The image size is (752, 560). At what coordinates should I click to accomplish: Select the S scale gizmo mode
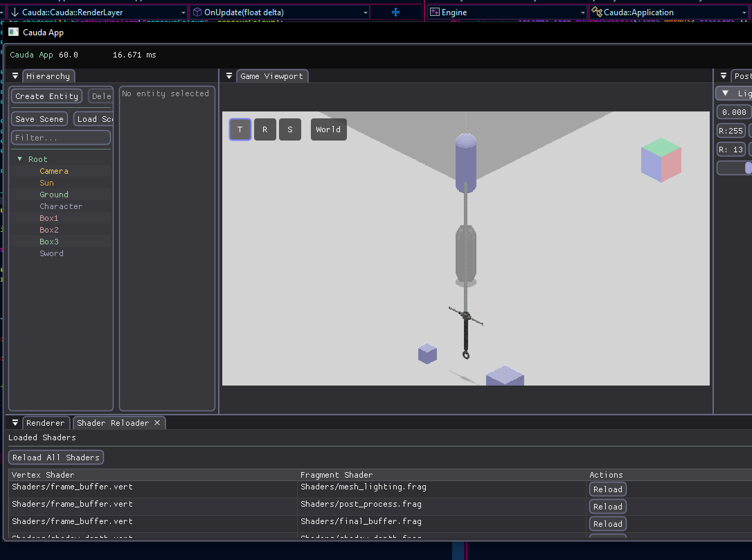(x=290, y=129)
